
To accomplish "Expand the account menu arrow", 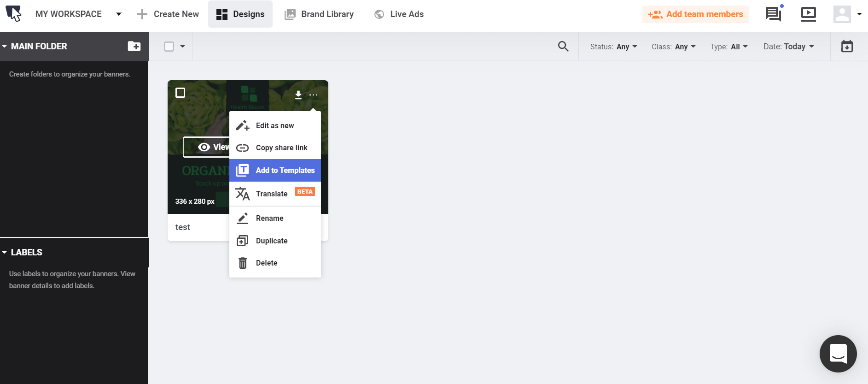I will coord(859,14).
